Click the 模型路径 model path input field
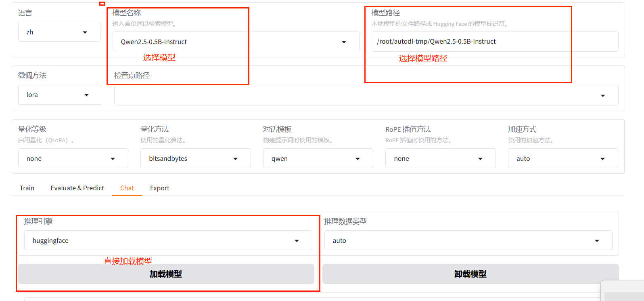Screen dimensions: 644x301 click(494, 42)
